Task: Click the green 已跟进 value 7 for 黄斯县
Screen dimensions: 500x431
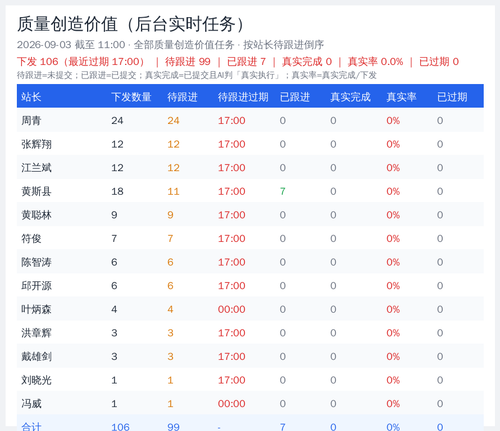Action: 283,191
